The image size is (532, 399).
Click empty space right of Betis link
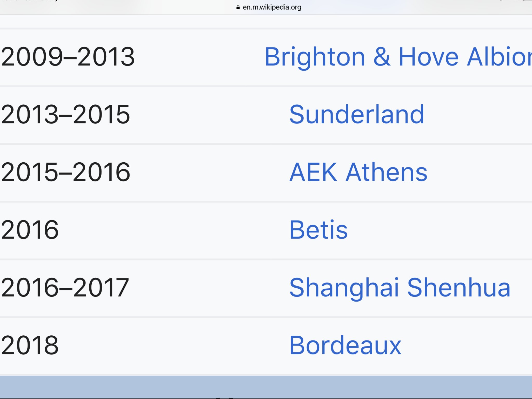(439, 230)
